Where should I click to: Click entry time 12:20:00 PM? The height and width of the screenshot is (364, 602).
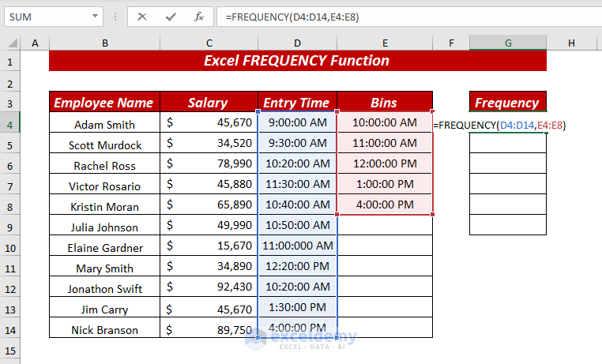pos(298,267)
